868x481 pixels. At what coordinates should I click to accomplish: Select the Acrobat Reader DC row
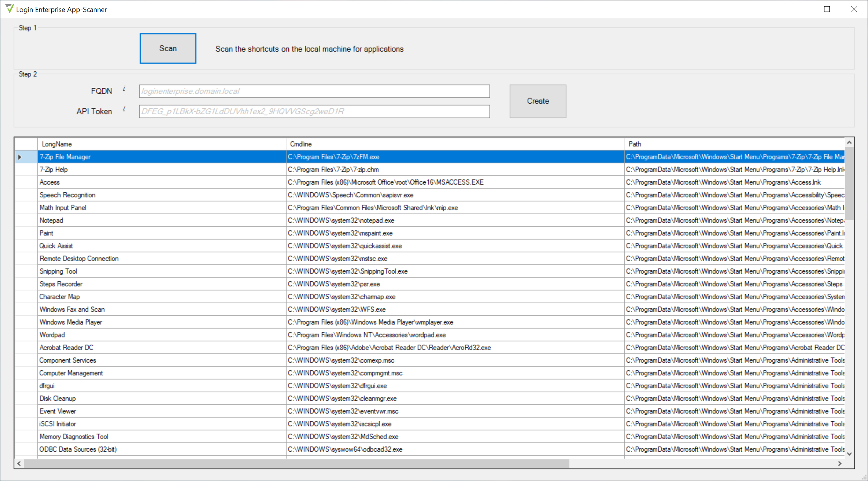pos(429,348)
